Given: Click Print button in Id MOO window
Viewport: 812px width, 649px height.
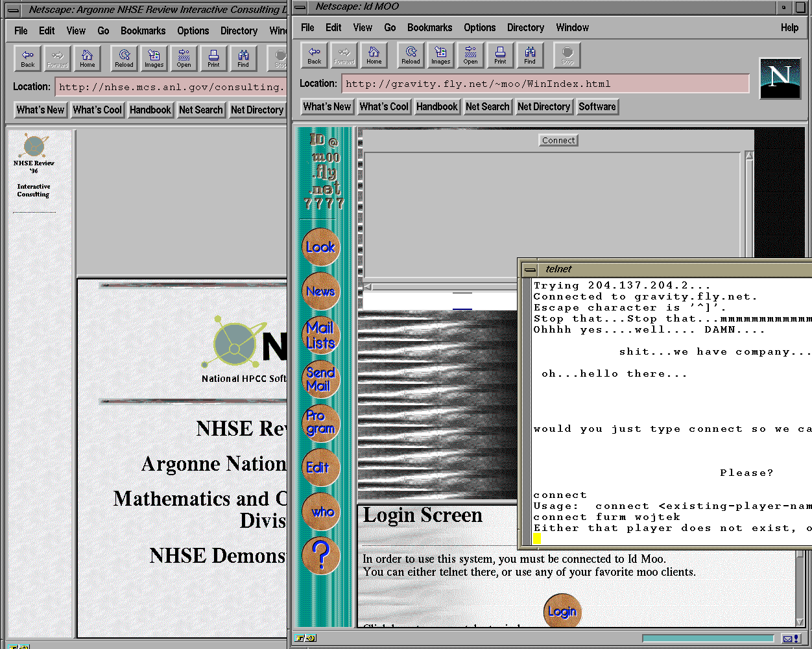Looking at the screenshot, I should pyautogui.click(x=500, y=55).
